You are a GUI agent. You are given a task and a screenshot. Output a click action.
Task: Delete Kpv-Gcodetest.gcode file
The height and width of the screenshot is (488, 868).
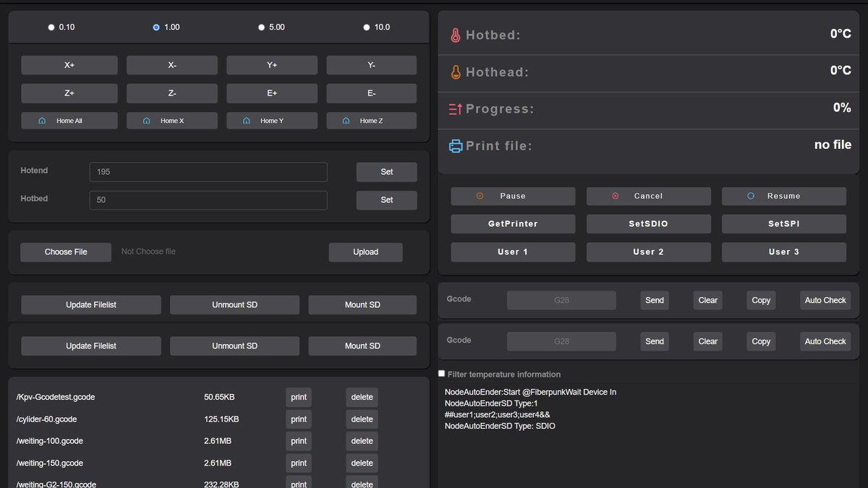pos(362,397)
